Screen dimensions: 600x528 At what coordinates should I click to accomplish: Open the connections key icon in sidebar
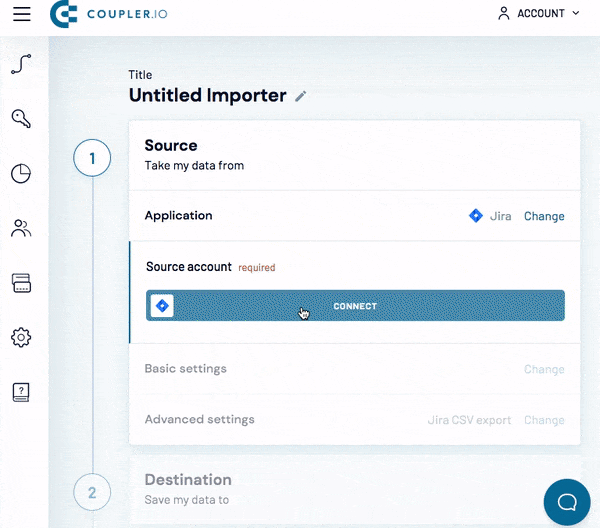(x=21, y=119)
